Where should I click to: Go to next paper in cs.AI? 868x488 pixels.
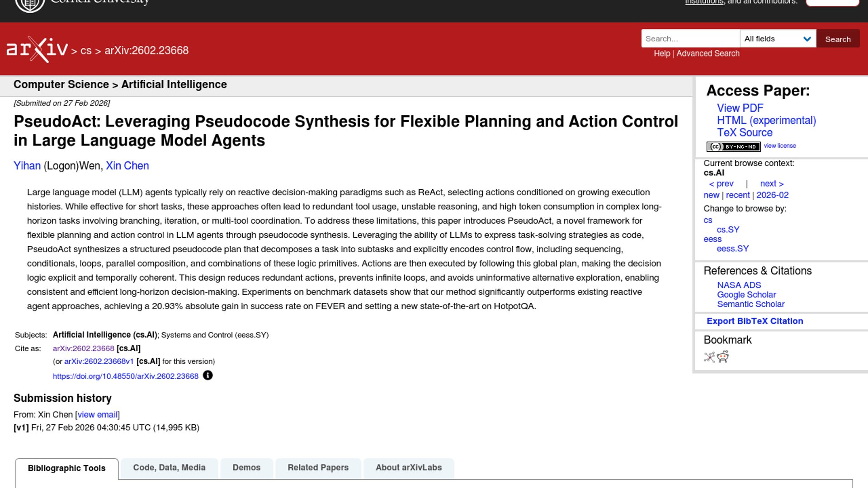pyautogui.click(x=771, y=183)
